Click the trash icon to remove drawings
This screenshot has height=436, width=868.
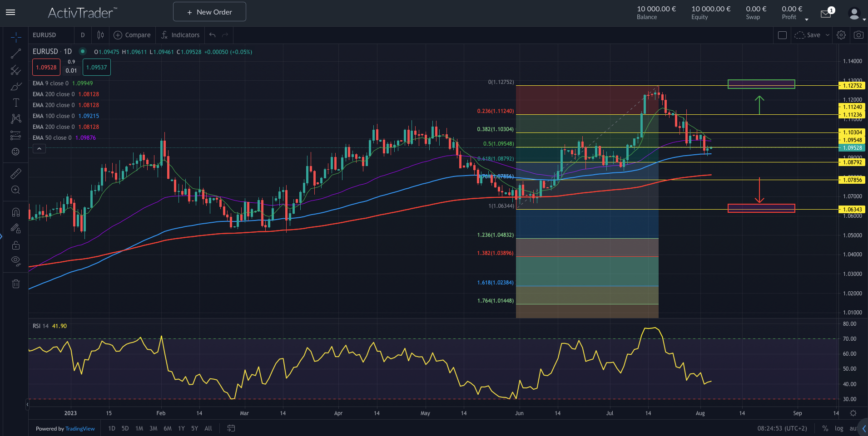click(16, 284)
